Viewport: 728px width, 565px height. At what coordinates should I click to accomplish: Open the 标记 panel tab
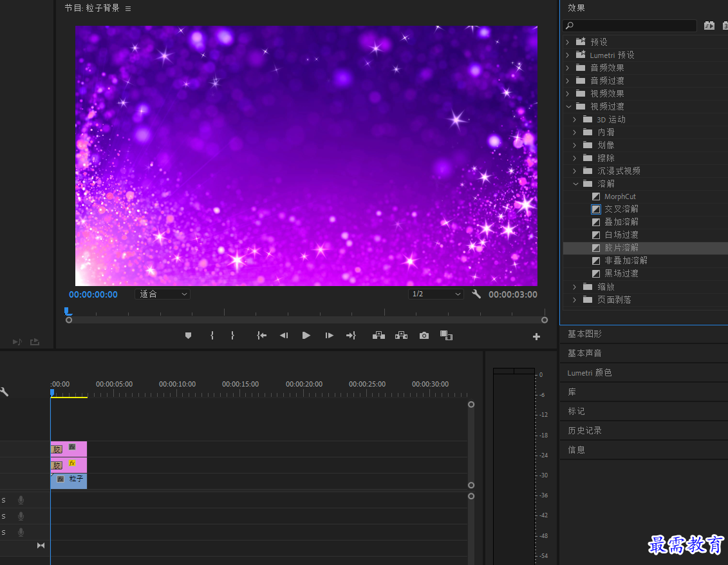(x=576, y=411)
